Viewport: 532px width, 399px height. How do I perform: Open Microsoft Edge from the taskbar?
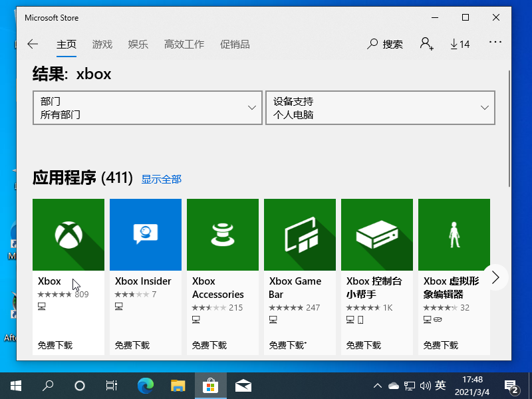146,385
